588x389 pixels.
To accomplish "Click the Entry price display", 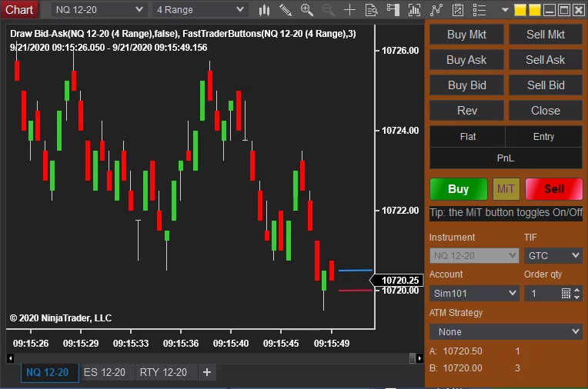I will point(544,136).
